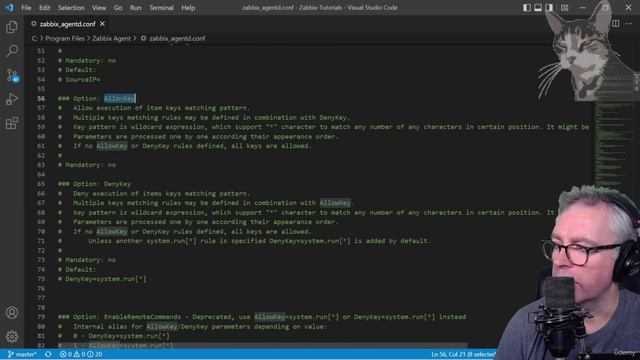Click line number 65 in the gutter
Viewport: 640px width, 360px height.
tap(41, 184)
